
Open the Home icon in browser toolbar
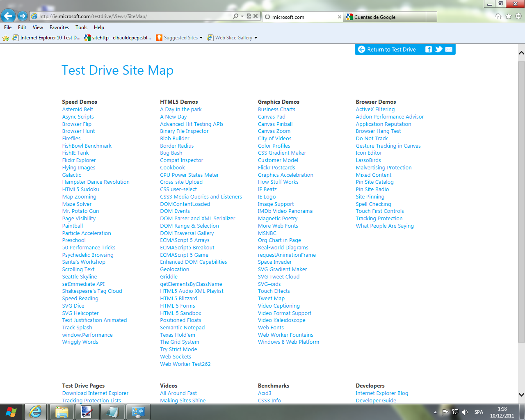(498, 16)
